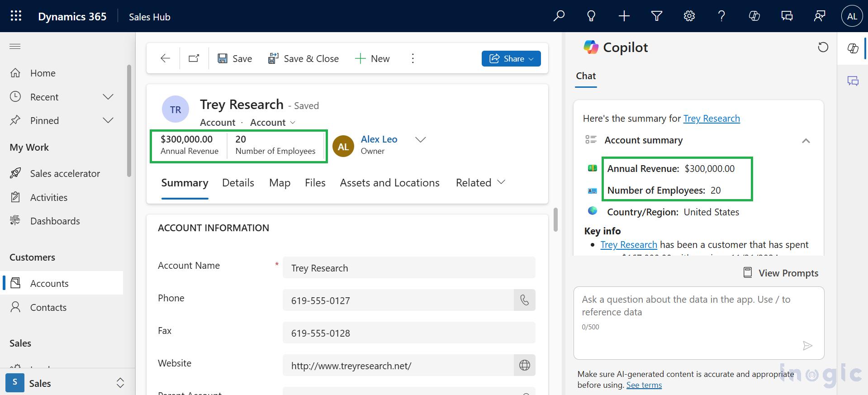Select the Teams chat icon in right rail
Screen dimensions: 868x395
(853, 81)
